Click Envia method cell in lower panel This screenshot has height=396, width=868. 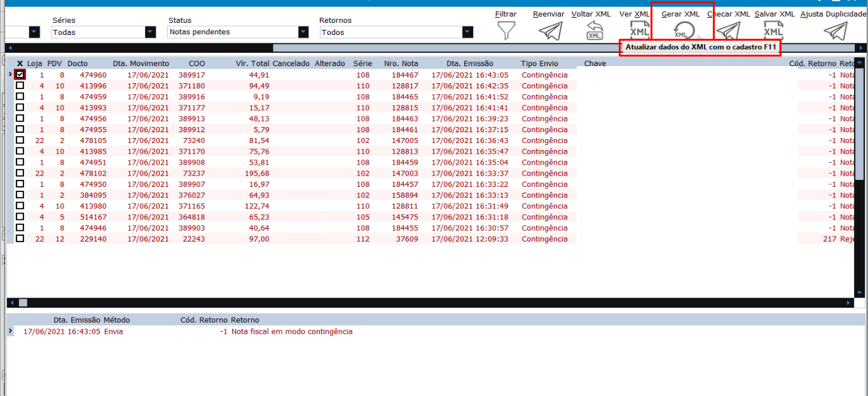pos(114,332)
